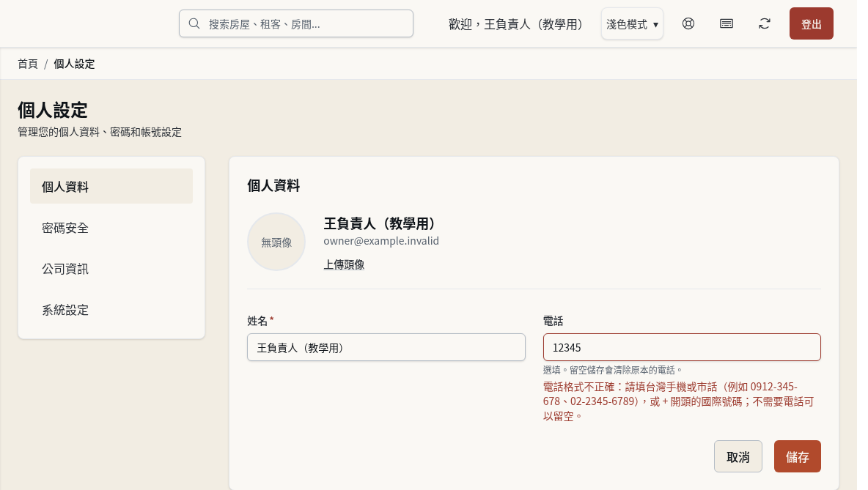This screenshot has width=868, height=490.
Task: Open keyboard shortcuts icon in header
Action: click(727, 23)
